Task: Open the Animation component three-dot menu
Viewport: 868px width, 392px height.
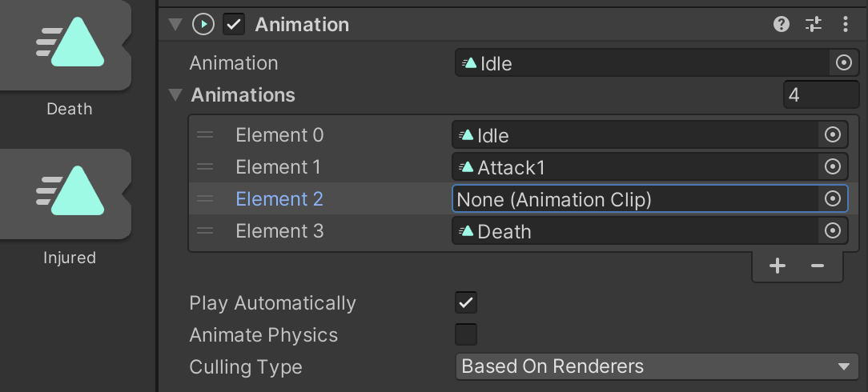Action: pyautogui.click(x=846, y=25)
